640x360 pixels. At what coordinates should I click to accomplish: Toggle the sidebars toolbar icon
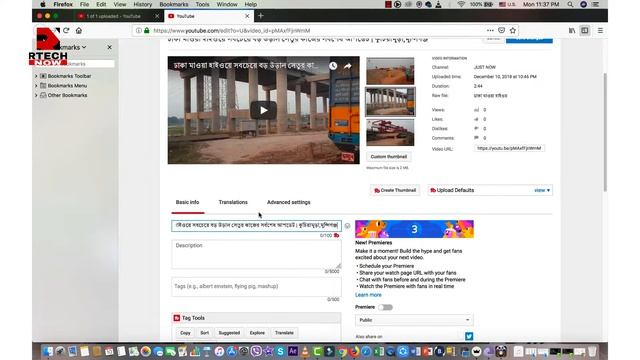click(585, 31)
